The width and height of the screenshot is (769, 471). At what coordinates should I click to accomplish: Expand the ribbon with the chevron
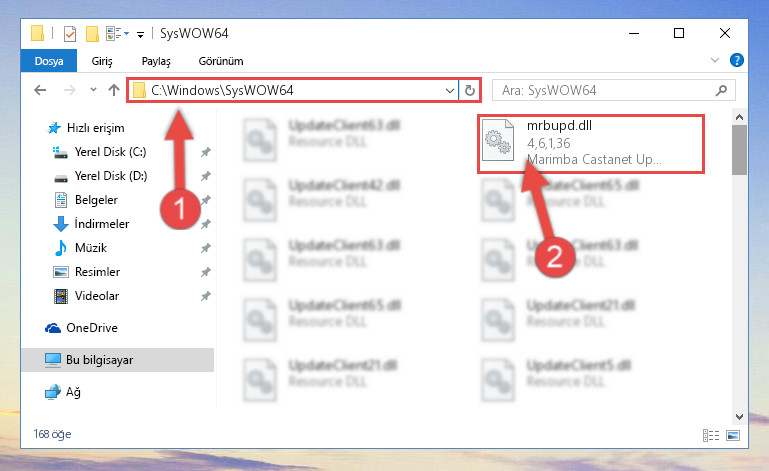click(715, 60)
